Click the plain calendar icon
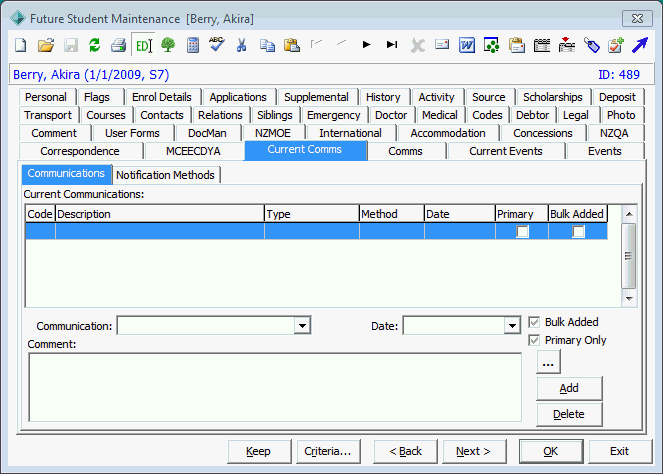 542,45
